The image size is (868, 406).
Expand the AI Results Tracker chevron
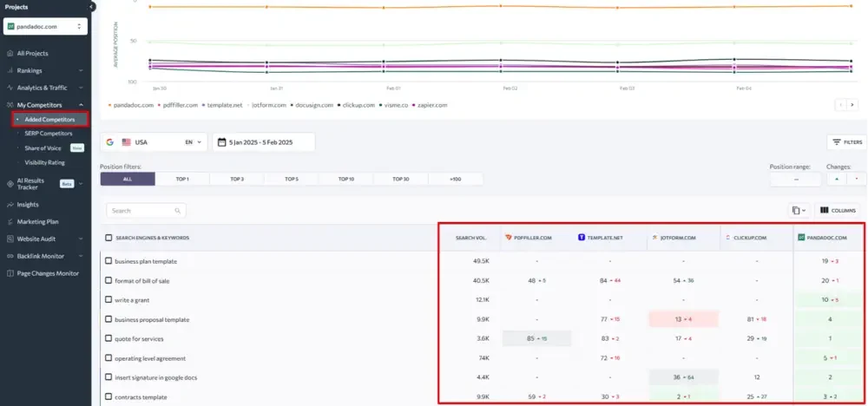tap(81, 184)
